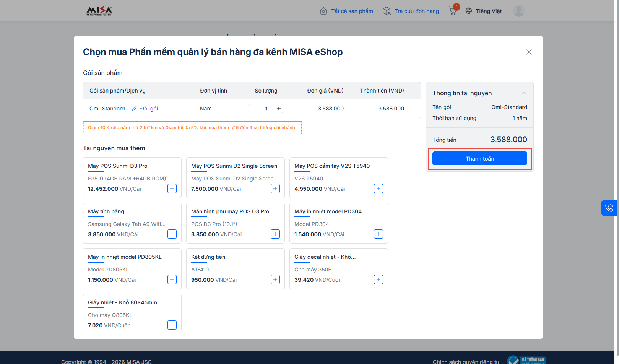Click the Máy in nhiệt model PD805KL title
The width and height of the screenshot is (619, 364).
[x=125, y=257]
